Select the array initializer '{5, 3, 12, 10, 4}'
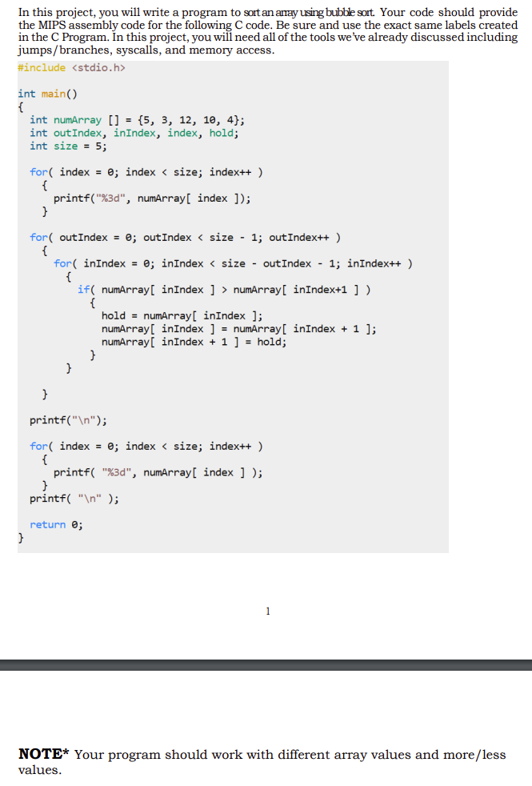This screenshot has height=786, width=532. (x=189, y=120)
